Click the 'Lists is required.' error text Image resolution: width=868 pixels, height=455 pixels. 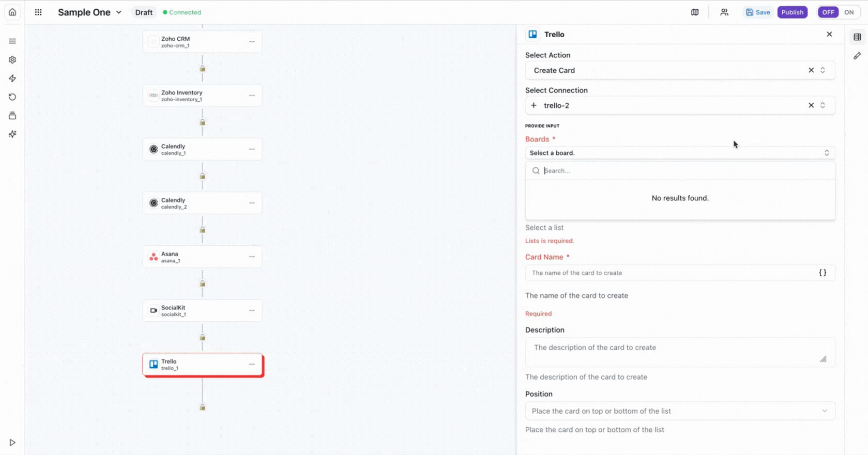[x=550, y=241]
